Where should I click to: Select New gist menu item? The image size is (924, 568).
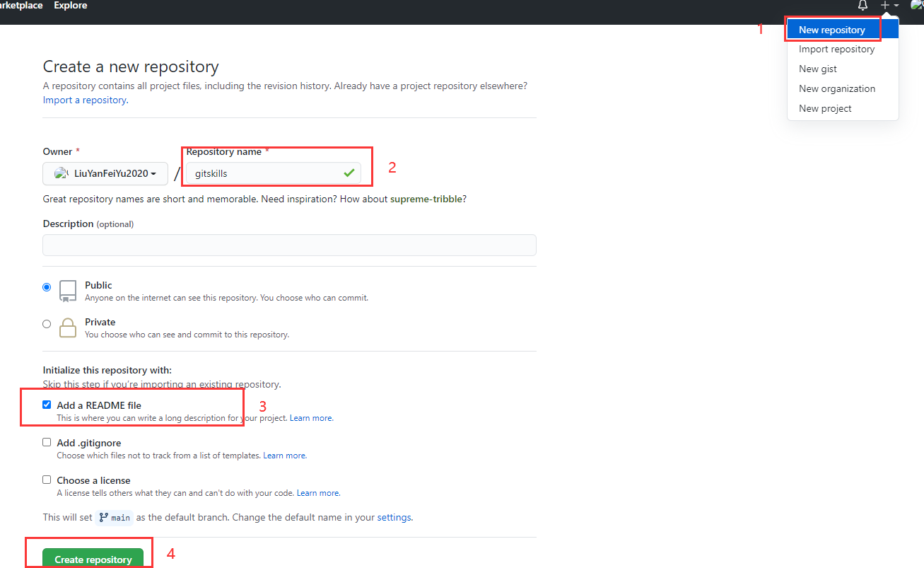coord(818,69)
